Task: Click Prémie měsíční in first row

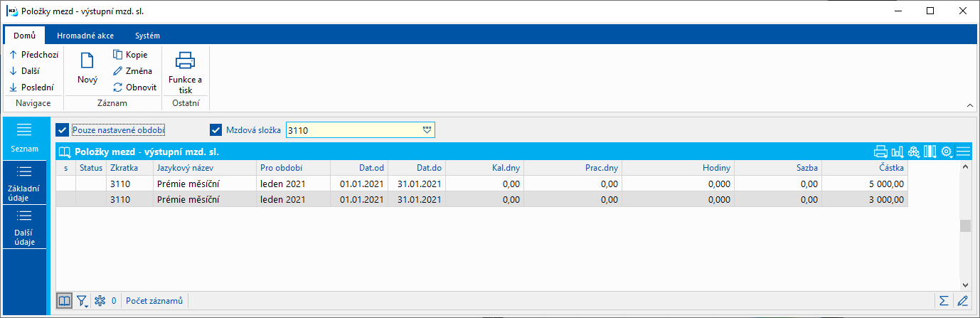Action: (188, 184)
